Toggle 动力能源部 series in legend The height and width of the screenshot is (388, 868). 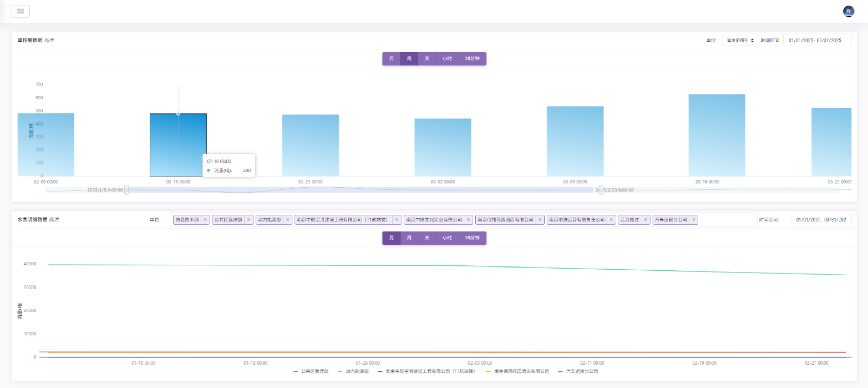353,372
